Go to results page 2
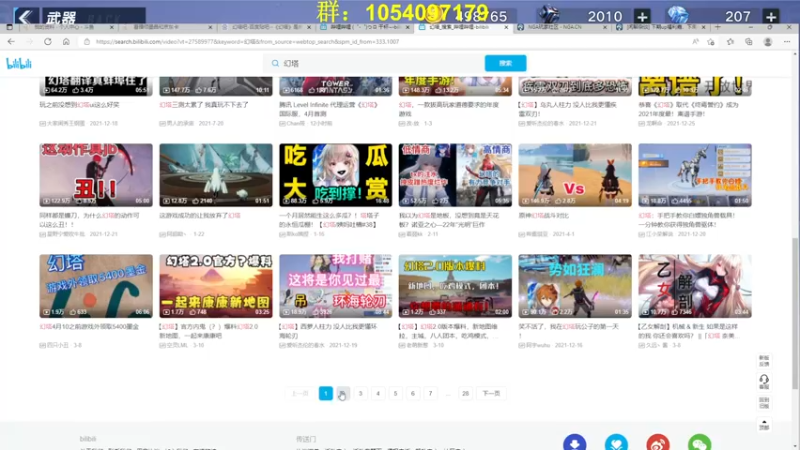This screenshot has width=800, height=450. click(343, 393)
